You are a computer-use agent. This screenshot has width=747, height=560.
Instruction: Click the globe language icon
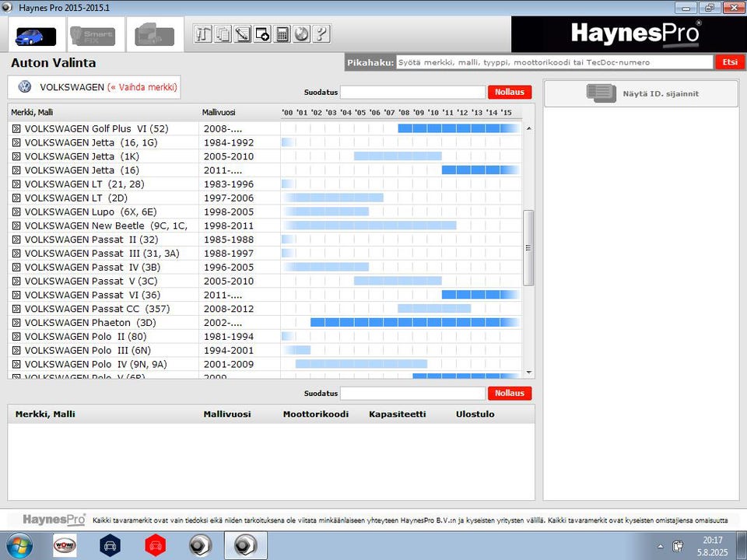[x=302, y=33]
